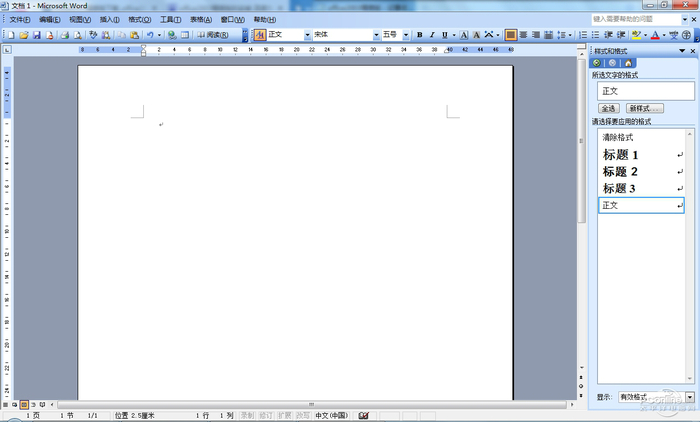700x422 pixels.
Task: Increase paragraph indent
Action: (621, 35)
